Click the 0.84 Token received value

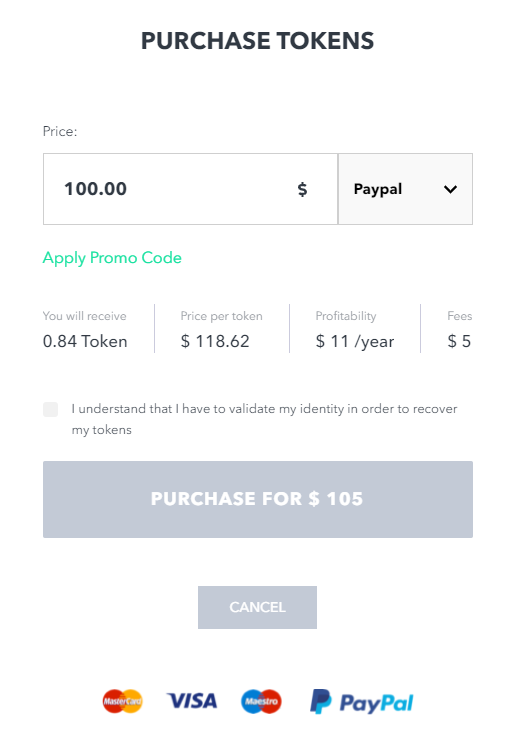pos(85,341)
